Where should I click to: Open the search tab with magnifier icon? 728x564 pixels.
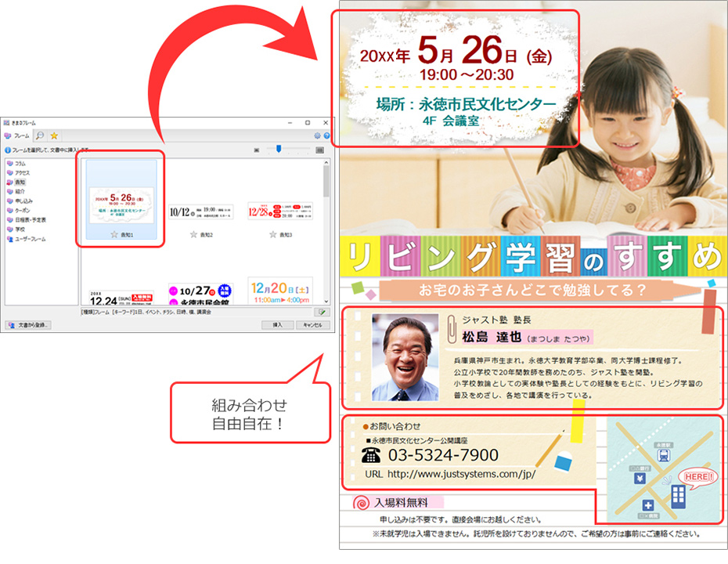(40, 136)
